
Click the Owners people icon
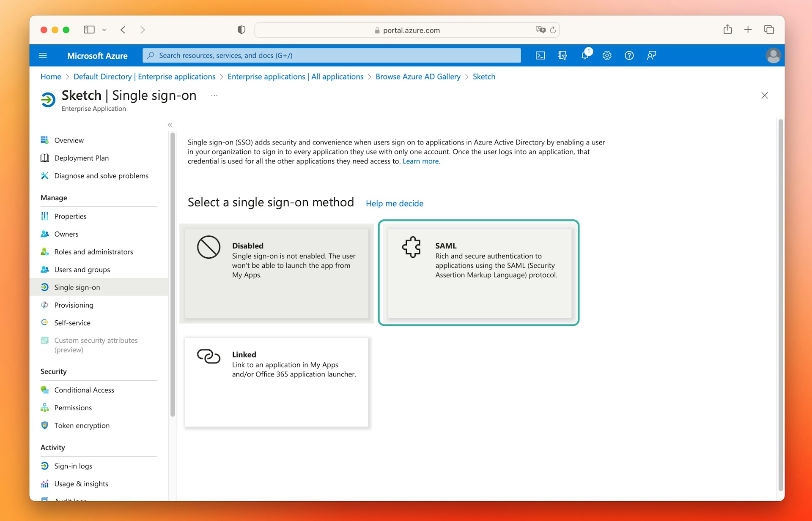pos(44,234)
